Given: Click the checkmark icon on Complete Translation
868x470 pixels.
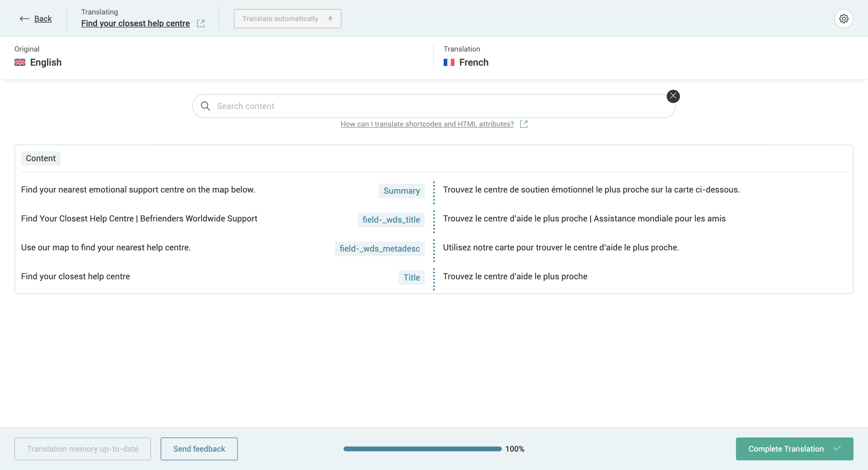Looking at the screenshot, I should pos(837,448).
